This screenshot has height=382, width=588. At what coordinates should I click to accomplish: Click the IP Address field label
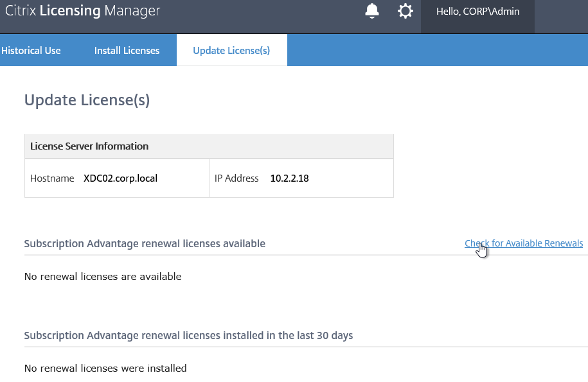pos(236,178)
